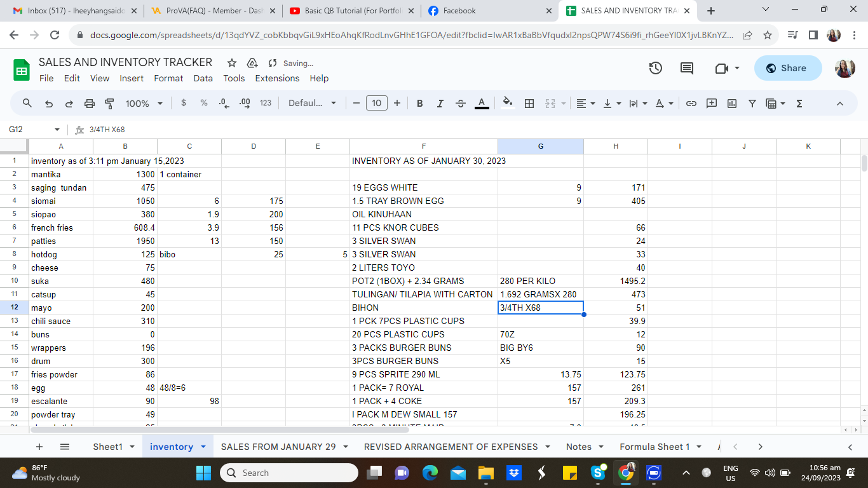Open text wrapping options
This screenshot has height=488, width=868.
[638, 104]
